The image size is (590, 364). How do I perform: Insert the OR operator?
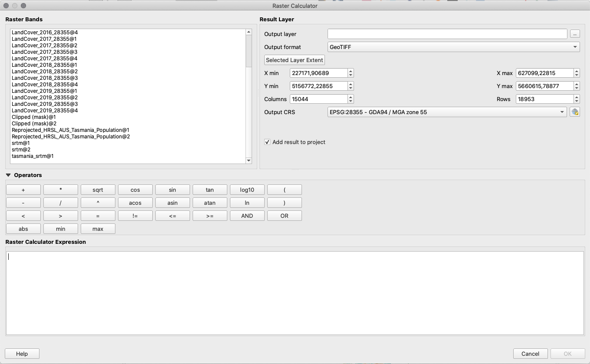[285, 216]
